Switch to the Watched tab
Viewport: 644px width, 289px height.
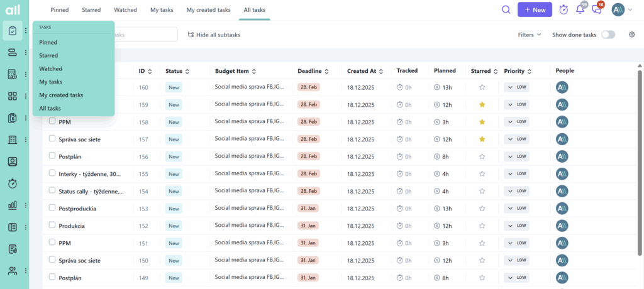[125, 10]
